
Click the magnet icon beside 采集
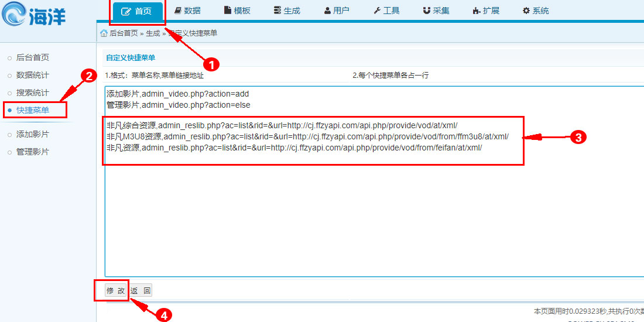[427, 11]
